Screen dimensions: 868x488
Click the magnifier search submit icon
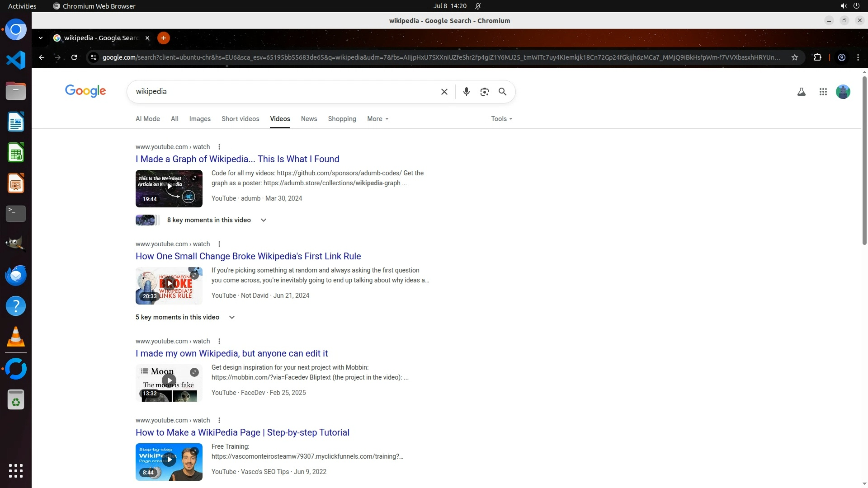point(502,92)
